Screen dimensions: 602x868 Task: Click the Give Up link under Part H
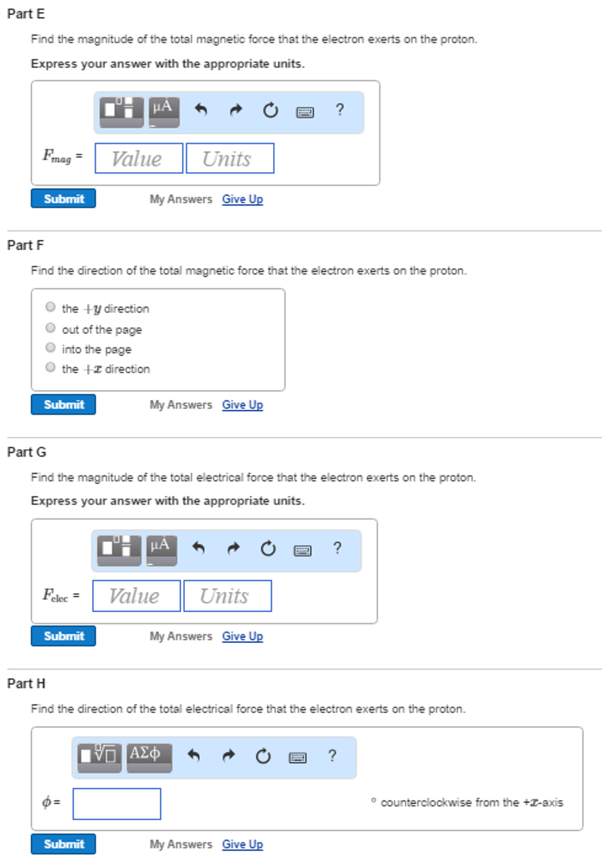tap(242, 844)
